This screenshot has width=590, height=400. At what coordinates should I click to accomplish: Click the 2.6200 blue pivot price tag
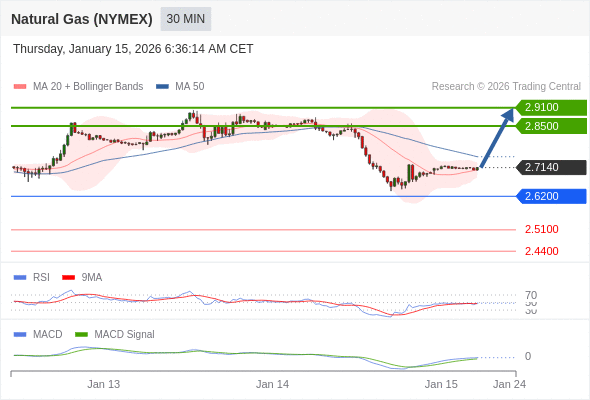tap(551, 196)
